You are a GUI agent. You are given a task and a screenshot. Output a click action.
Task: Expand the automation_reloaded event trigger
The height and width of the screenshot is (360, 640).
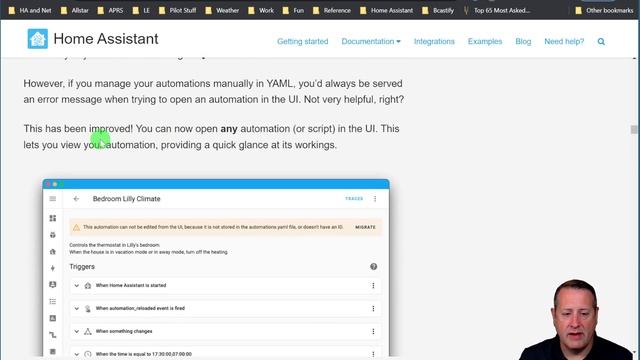pyautogui.click(x=76, y=309)
